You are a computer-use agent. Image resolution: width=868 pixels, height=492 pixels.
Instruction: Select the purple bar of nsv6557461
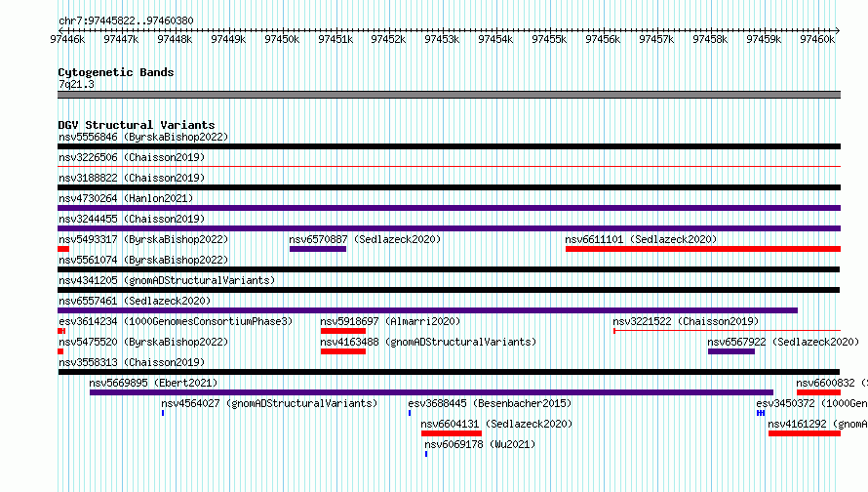427,310
